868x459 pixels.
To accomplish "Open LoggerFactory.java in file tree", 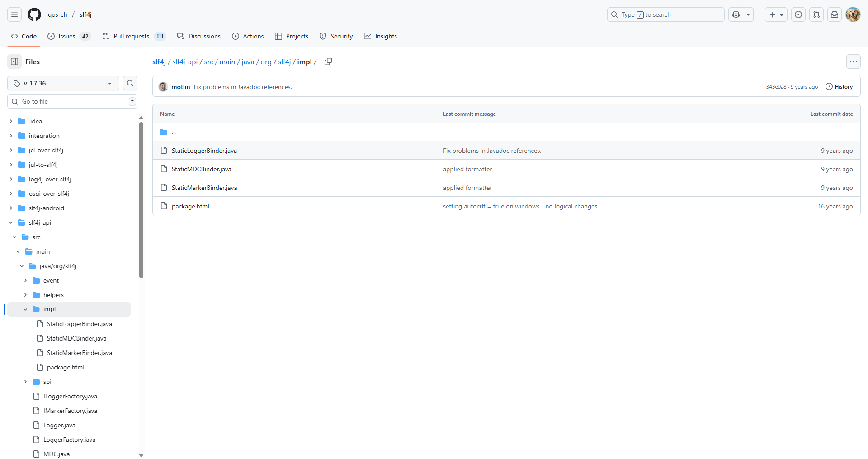I will [x=69, y=440].
